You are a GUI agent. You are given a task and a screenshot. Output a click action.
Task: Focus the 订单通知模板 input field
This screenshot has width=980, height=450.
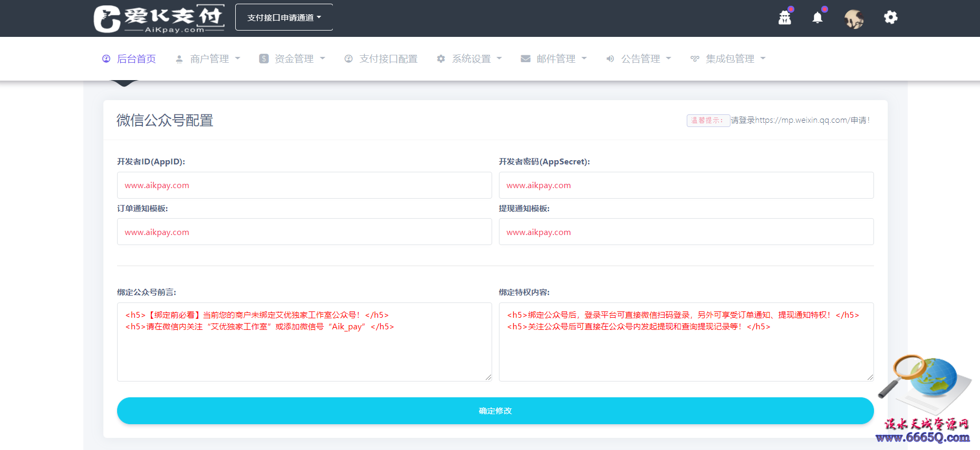click(x=304, y=232)
